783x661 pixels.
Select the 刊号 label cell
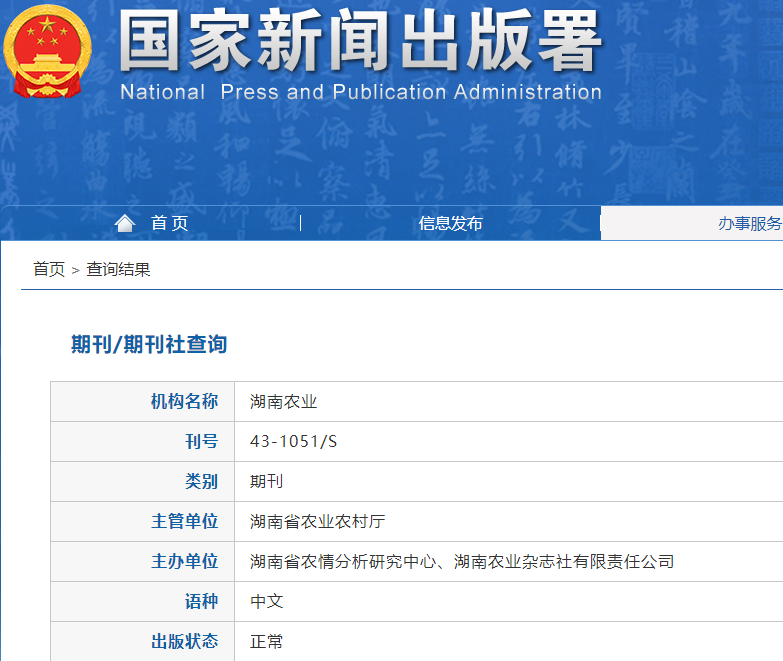point(143,441)
